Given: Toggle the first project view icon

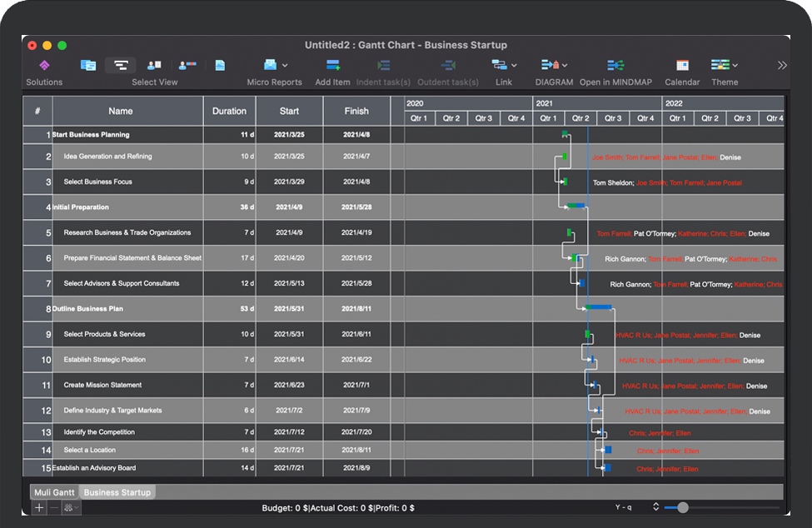Looking at the screenshot, I should [x=87, y=65].
